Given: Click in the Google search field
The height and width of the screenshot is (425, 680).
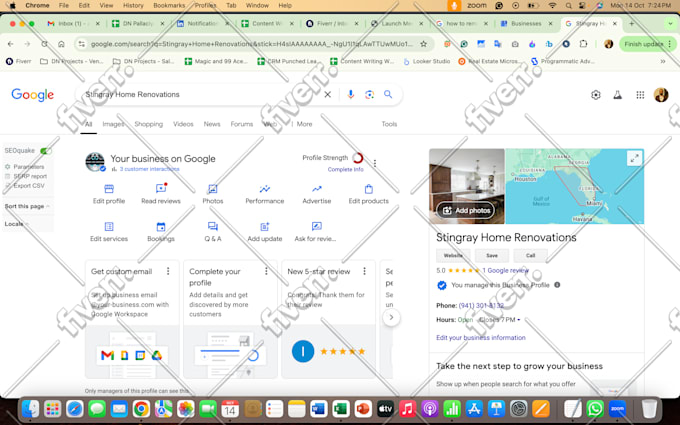Looking at the screenshot, I should [x=202, y=94].
